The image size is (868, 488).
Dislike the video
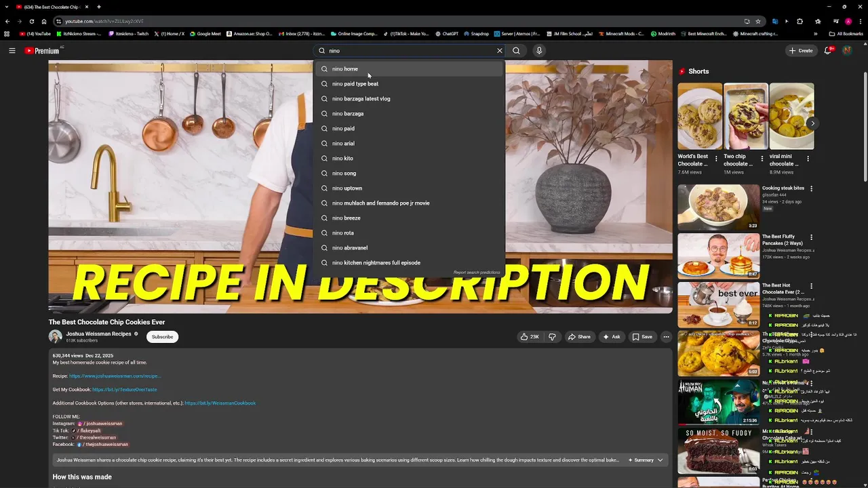coord(552,337)
